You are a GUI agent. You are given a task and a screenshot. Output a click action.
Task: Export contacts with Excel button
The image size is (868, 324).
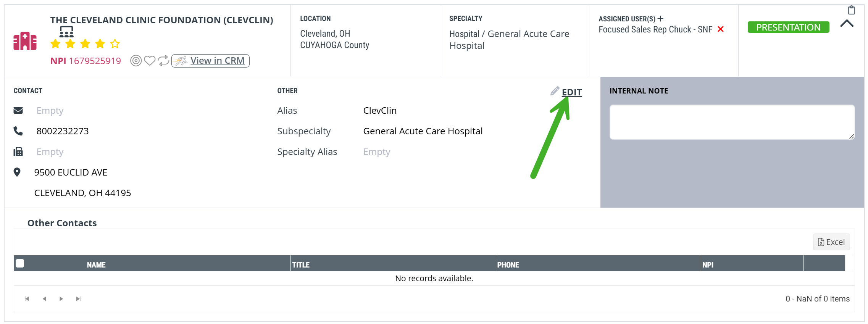click(x=831, y=242)
